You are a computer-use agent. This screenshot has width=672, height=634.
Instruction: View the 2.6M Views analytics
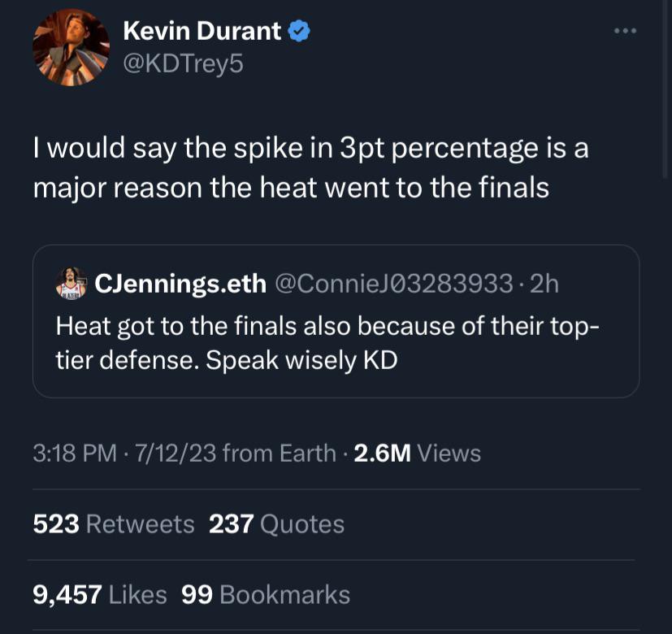point(418,453)
